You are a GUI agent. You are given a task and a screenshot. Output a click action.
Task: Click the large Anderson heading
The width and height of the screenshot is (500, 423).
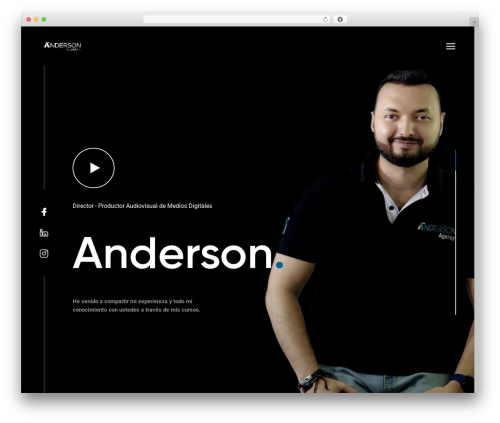click(x=178, y=253)
